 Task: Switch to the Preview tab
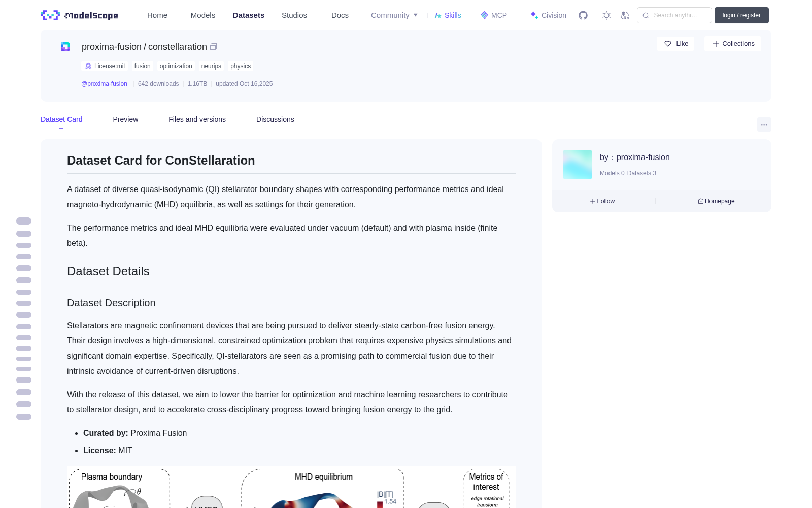click(x=125, y=119)
